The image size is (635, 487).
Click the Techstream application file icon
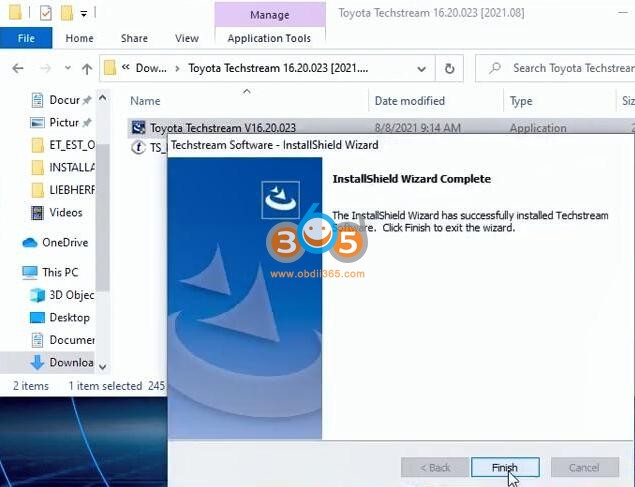[x=139, y=128]
